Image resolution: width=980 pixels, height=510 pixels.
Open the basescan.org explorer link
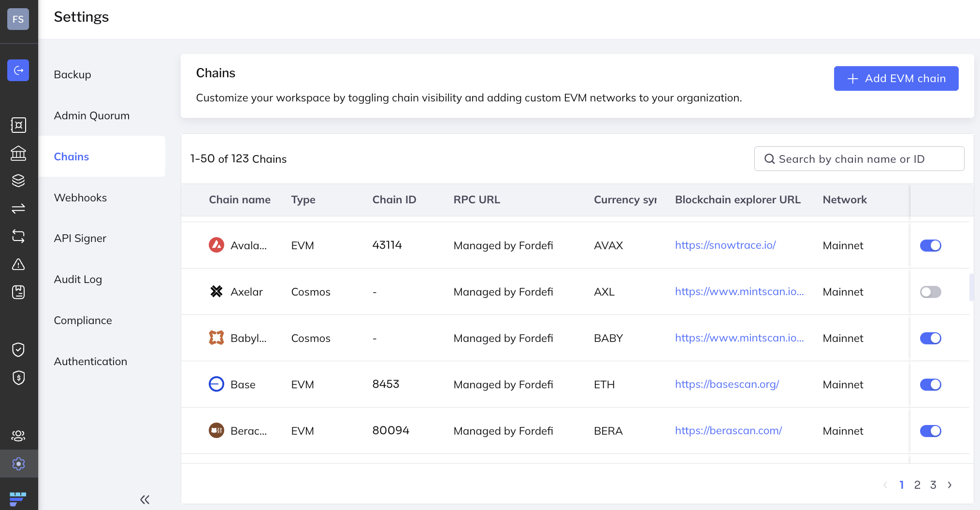(727, 384)
